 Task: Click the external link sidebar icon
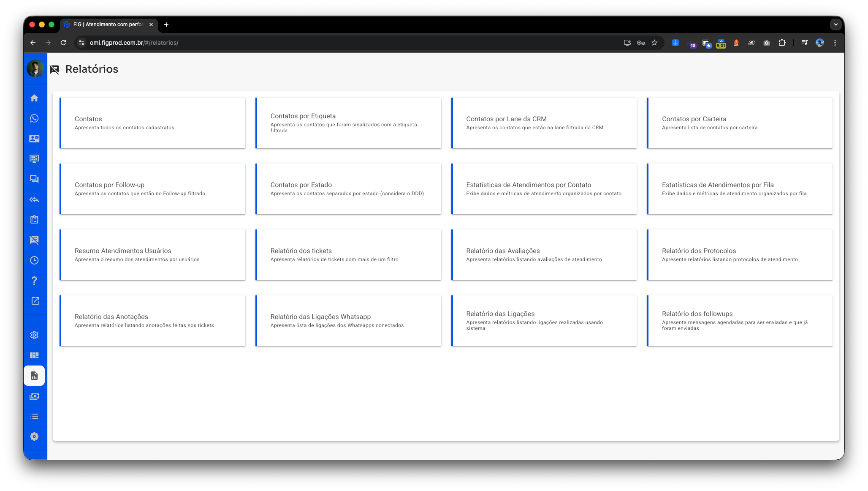35,301
